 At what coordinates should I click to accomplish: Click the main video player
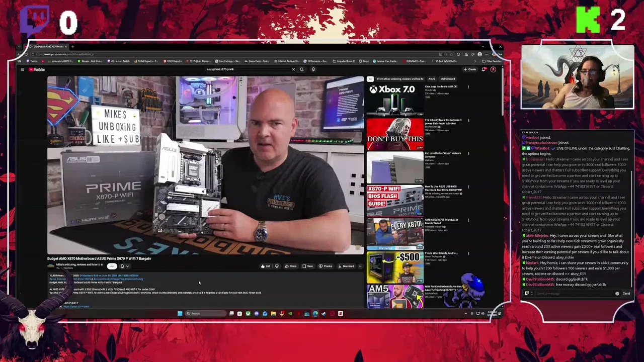[205, 165]
